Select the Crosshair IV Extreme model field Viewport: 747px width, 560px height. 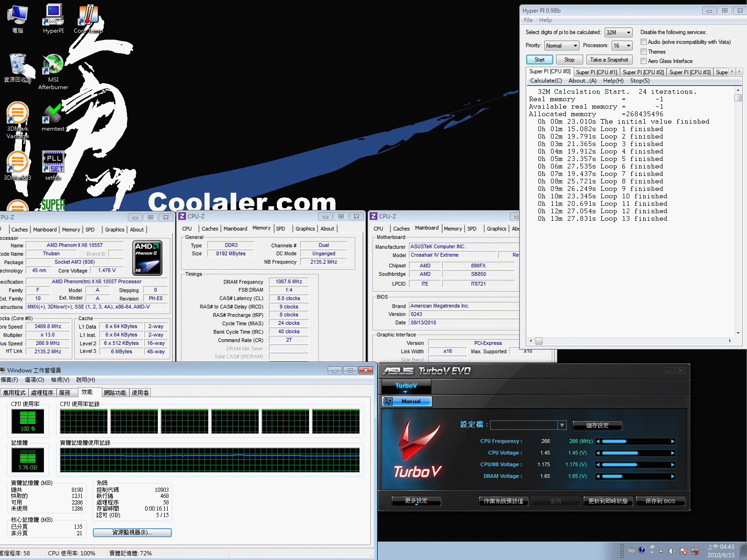coord(453,255)
